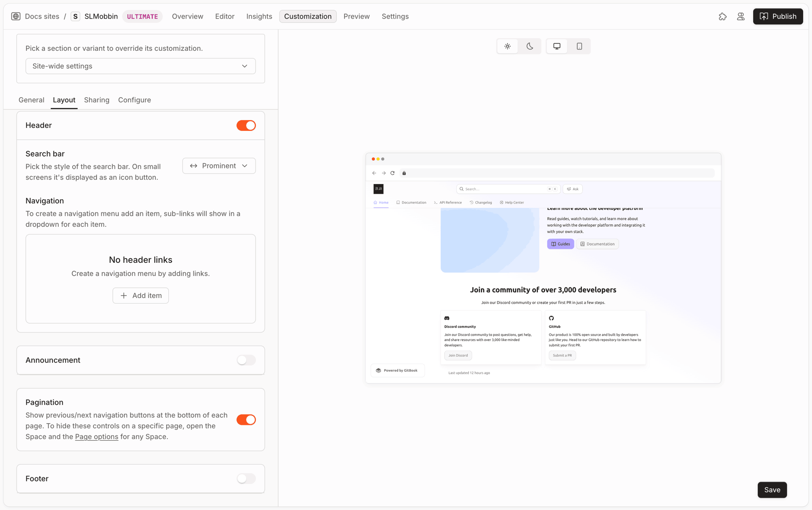This screenshot has height=510, width=812.
Task: Click the Ask button in preview
Action: click(x=572, y=189)
